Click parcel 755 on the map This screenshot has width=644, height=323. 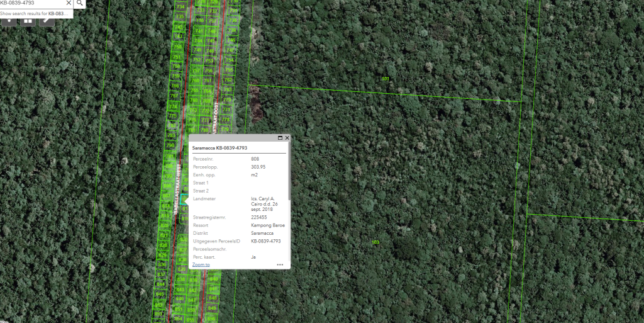coord(229,70)
